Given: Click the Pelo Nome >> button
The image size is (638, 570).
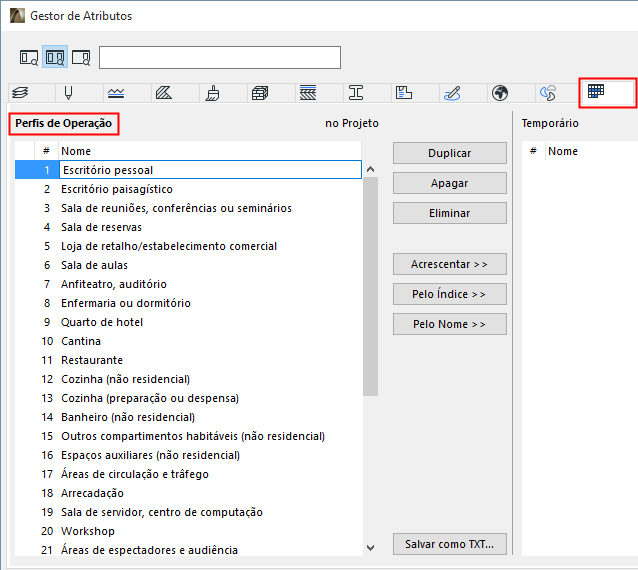Looking at the screenshot, I should click(450, 324).
